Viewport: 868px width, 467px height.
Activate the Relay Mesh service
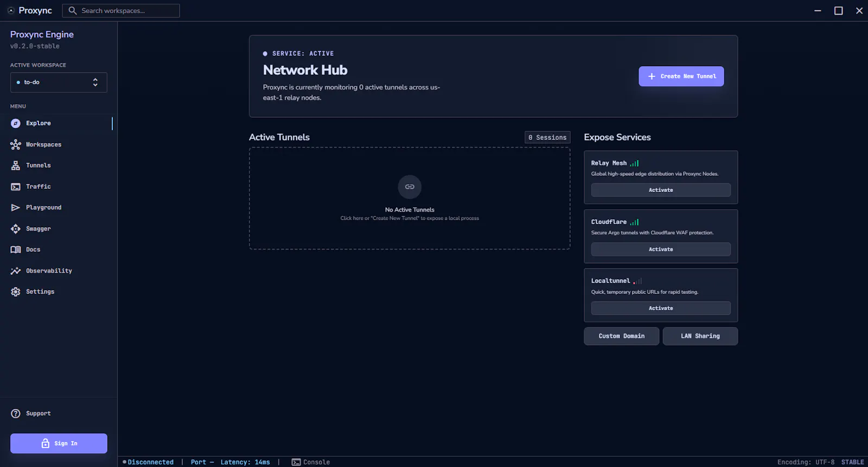click(x=661, y=190)
